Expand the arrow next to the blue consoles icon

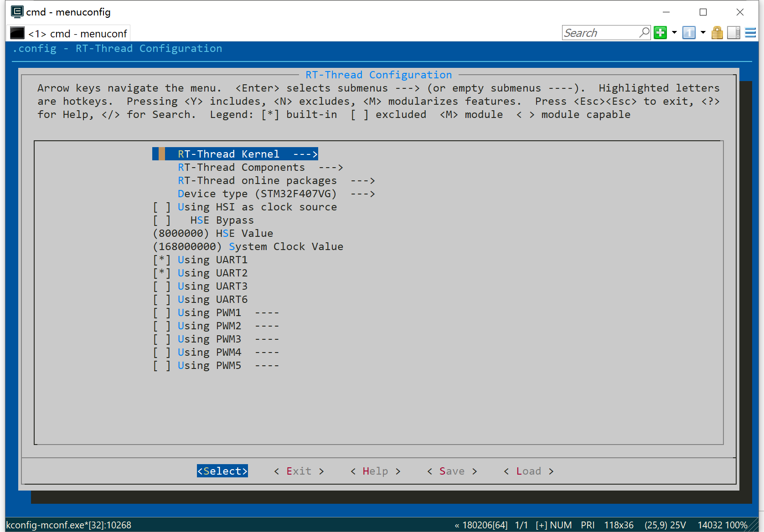coord(703,33)
